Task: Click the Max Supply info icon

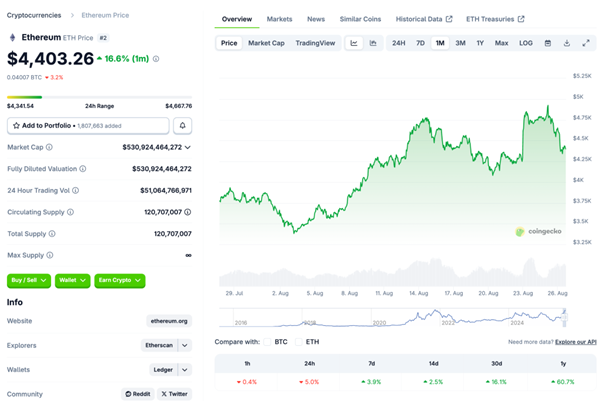Action: (50, 255)
